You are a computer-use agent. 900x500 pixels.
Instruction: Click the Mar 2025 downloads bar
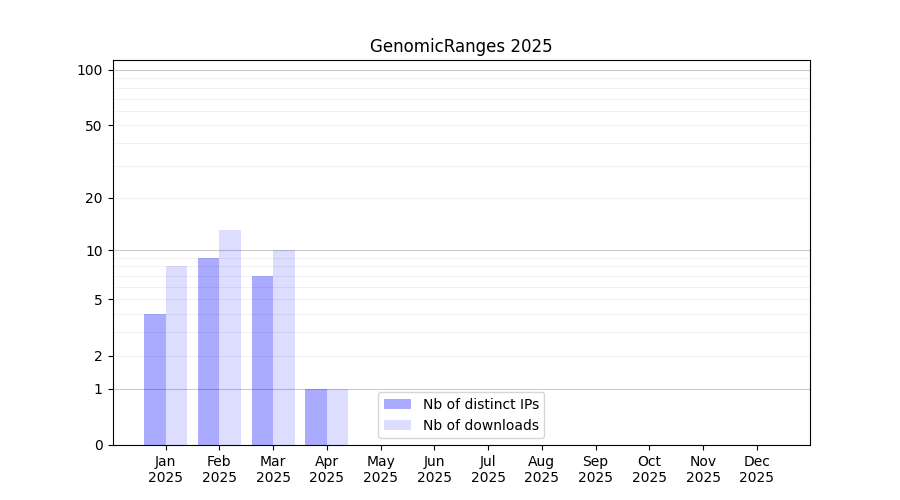(x=284, y=348)
